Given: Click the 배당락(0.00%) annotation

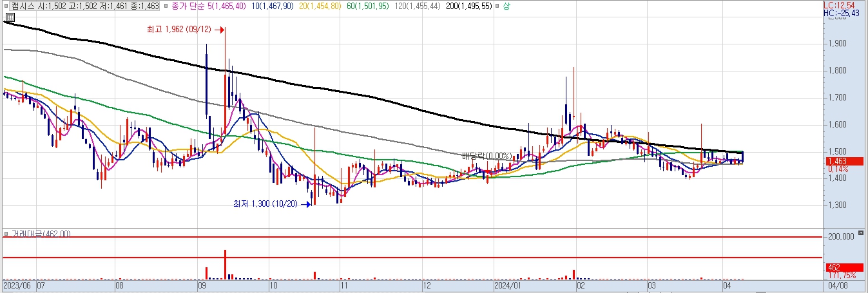Looking at the screenshot, I should [x=488, y=156].
